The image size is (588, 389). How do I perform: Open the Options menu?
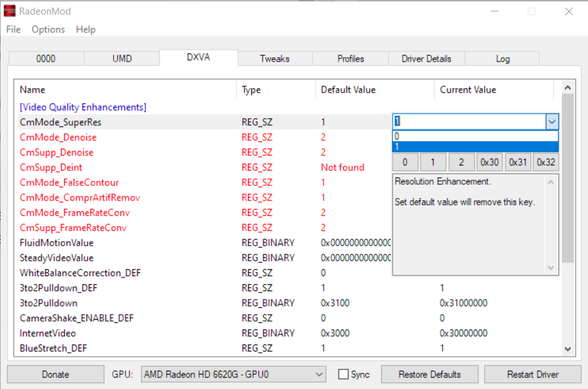48,29
